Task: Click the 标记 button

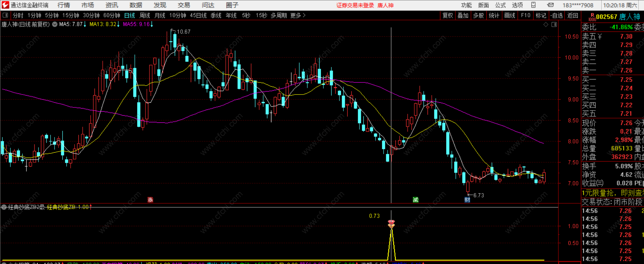Action: 541,15
